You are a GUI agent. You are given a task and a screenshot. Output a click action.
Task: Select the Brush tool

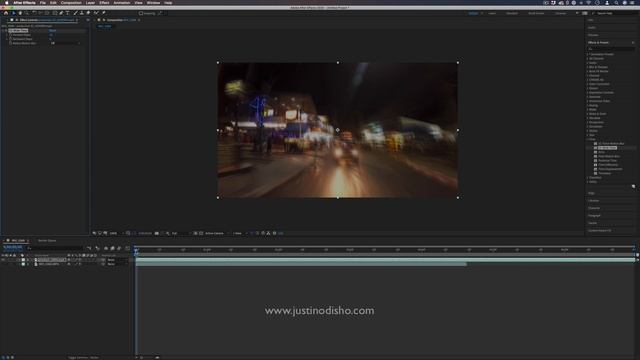[x=76, y=13]
